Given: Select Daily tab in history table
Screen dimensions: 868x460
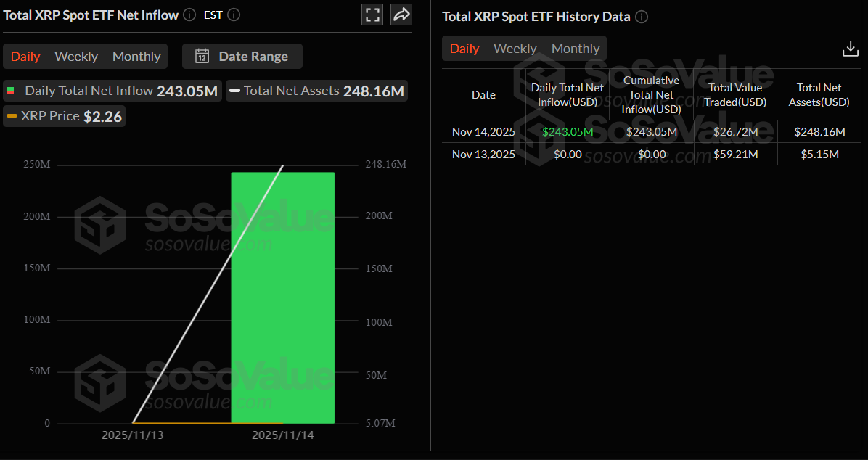Looking at the screenshot, I should coord(464,49).
